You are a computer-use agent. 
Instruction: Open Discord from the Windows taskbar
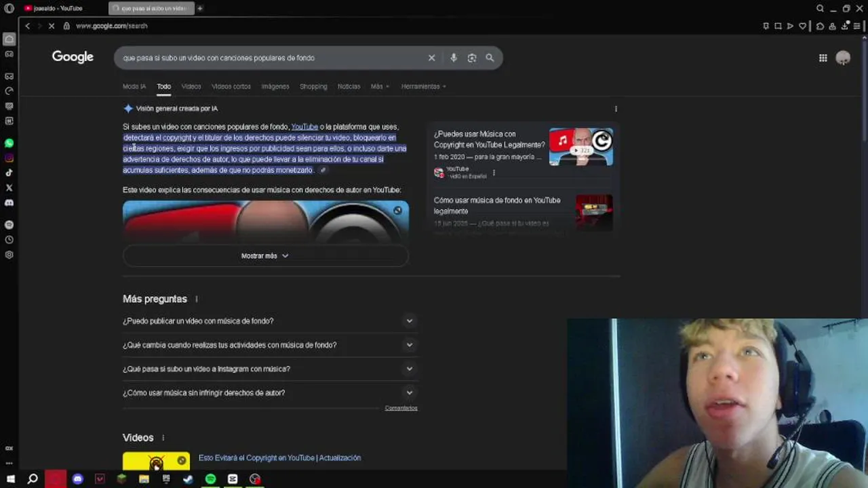77,479
